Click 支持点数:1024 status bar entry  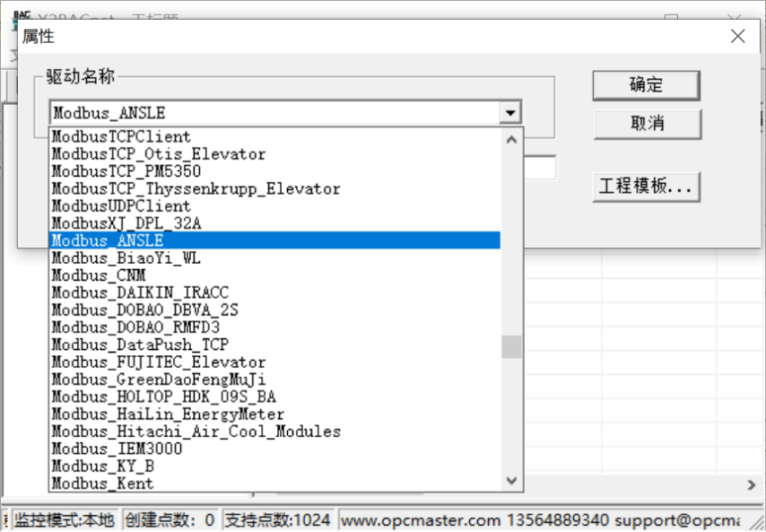point(277,520)
